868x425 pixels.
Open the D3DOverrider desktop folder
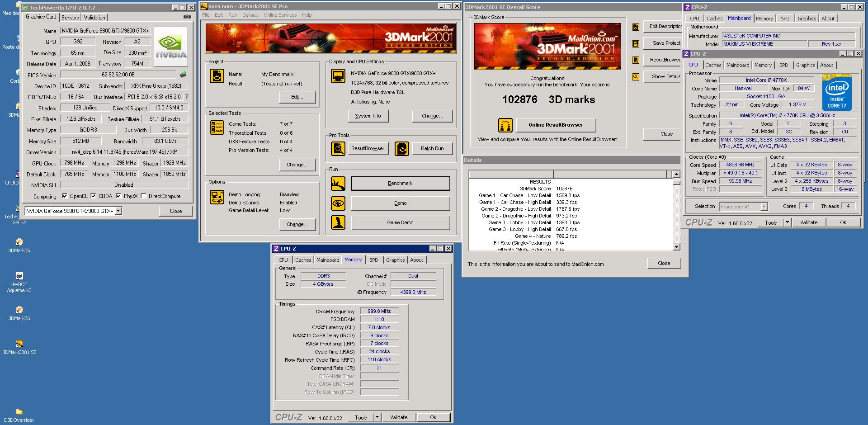[x=19, y=415]
